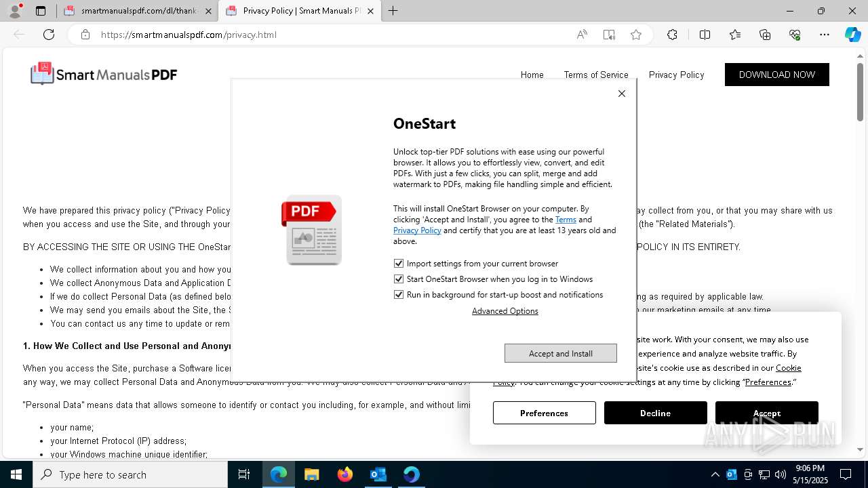The image size is (868, 488).
Task: Open network icon in system tray
Action: click(764, 474)
